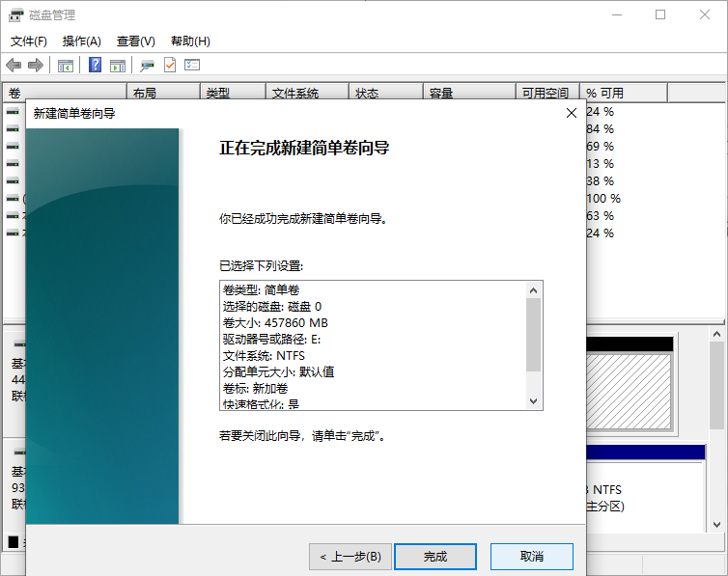The width and height of the screenshot is (728, 576).
Task: Click the 布局 column header
Action: (163, 93)
